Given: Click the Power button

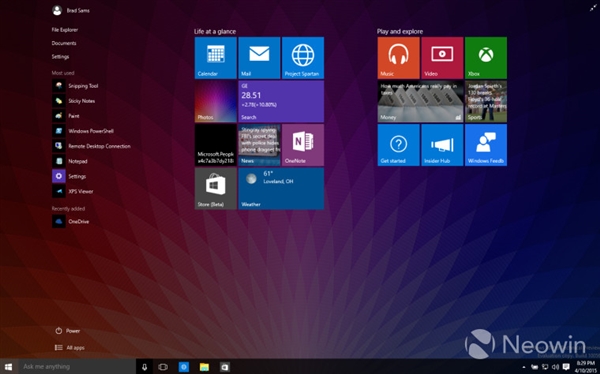Looking at the screenshot, I should coord(68,331).
